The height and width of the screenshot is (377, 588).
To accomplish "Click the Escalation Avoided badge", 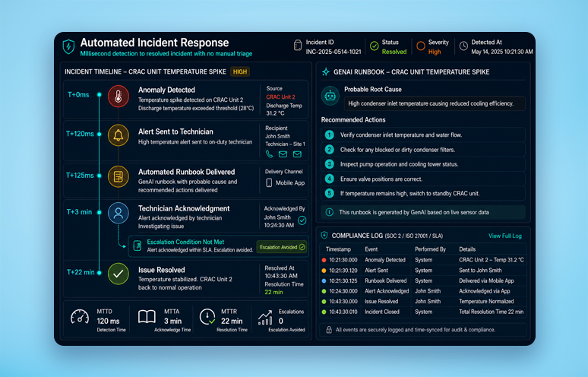I will pyautogui.click(x=282, y=247).
